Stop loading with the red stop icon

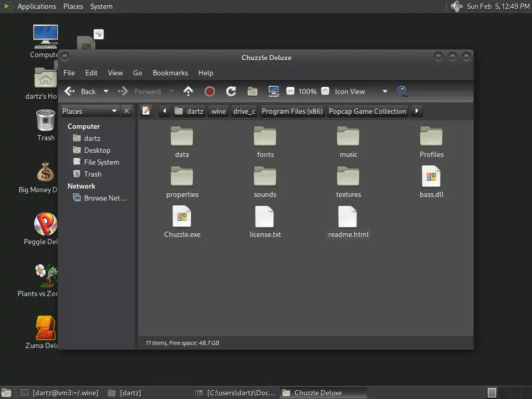(x=210, y=91)
